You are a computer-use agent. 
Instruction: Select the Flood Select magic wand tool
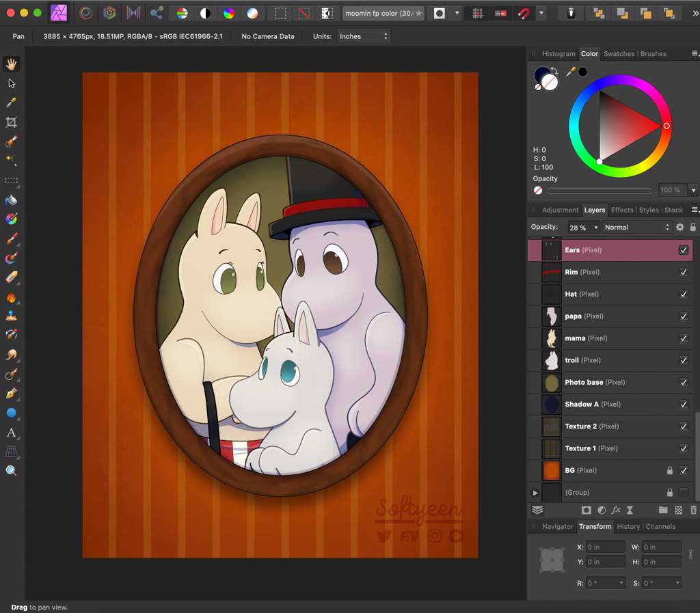coord(11,161)
